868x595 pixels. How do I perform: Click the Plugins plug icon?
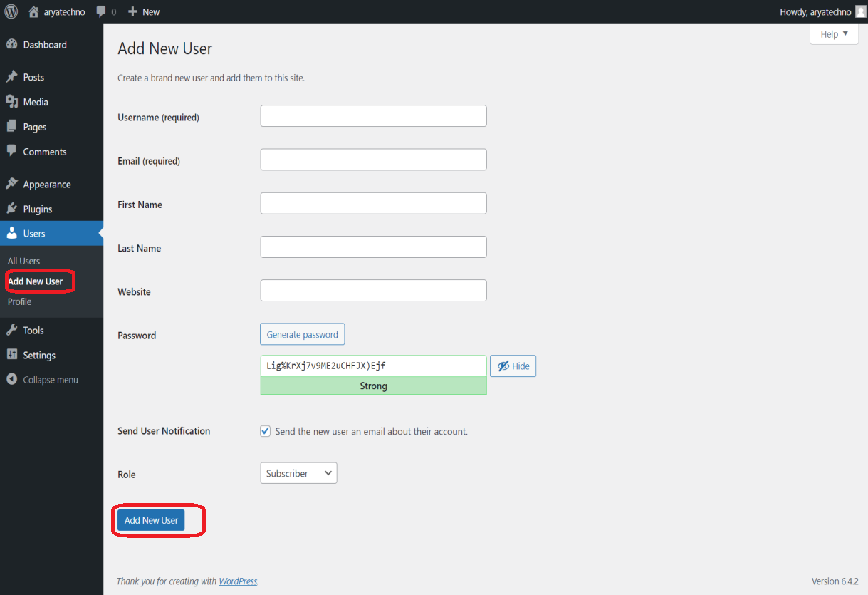click(x=11, y=209)
